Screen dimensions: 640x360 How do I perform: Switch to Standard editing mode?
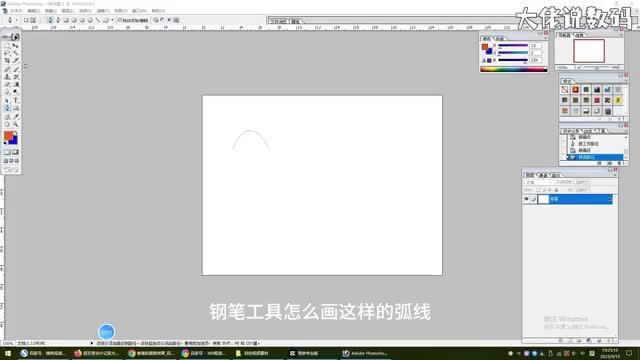7,152
